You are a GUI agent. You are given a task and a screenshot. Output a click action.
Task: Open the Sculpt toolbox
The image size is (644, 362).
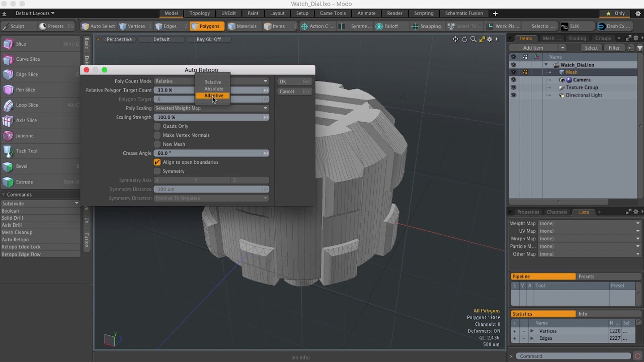point(18,26)
